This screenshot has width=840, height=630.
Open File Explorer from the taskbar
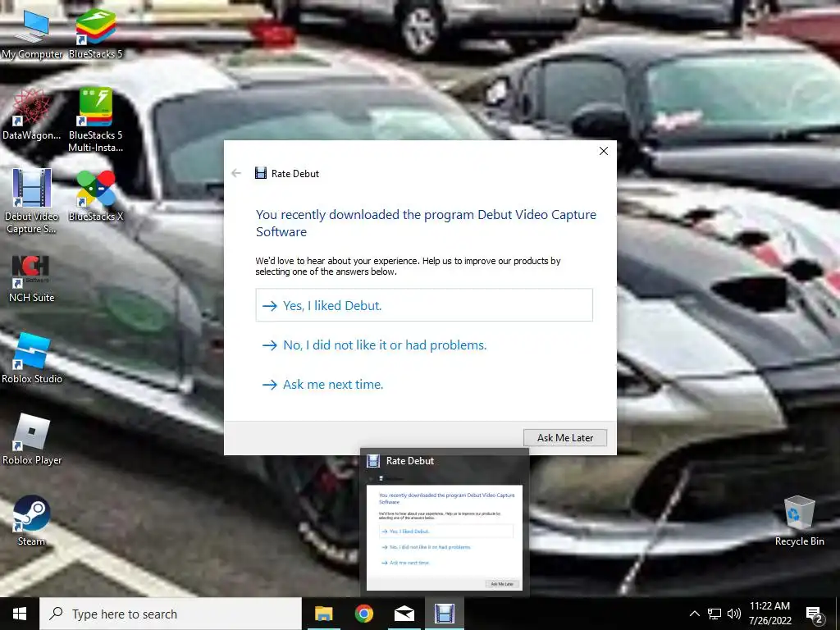pyautogui.click(x=323, y=614)
